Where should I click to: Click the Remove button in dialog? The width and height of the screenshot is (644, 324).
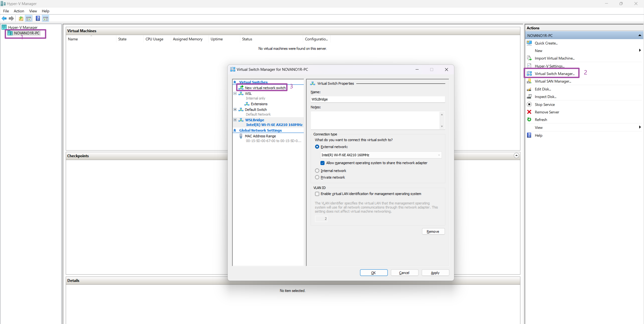[x=433, y=231]
